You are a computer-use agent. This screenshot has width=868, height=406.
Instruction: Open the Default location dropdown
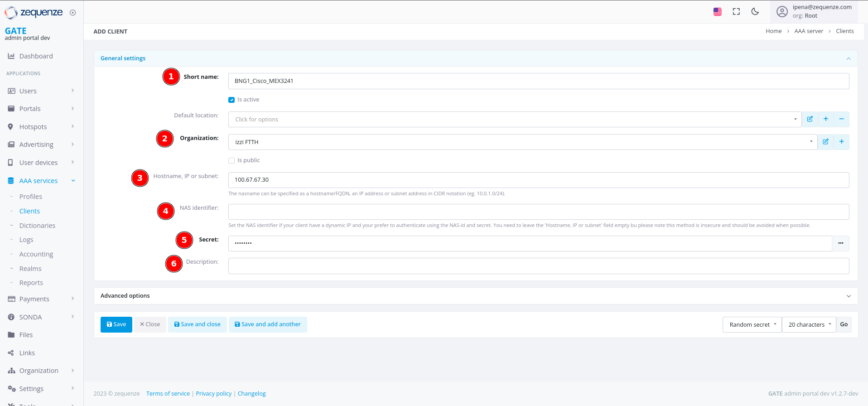coord(515,120)
